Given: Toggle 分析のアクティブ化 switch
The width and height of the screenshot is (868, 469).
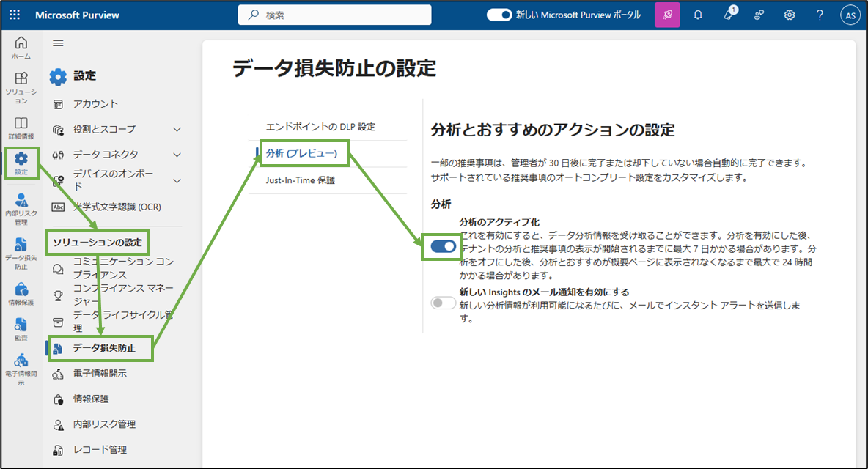Looking at the screenshot, I should pos(444,247).
